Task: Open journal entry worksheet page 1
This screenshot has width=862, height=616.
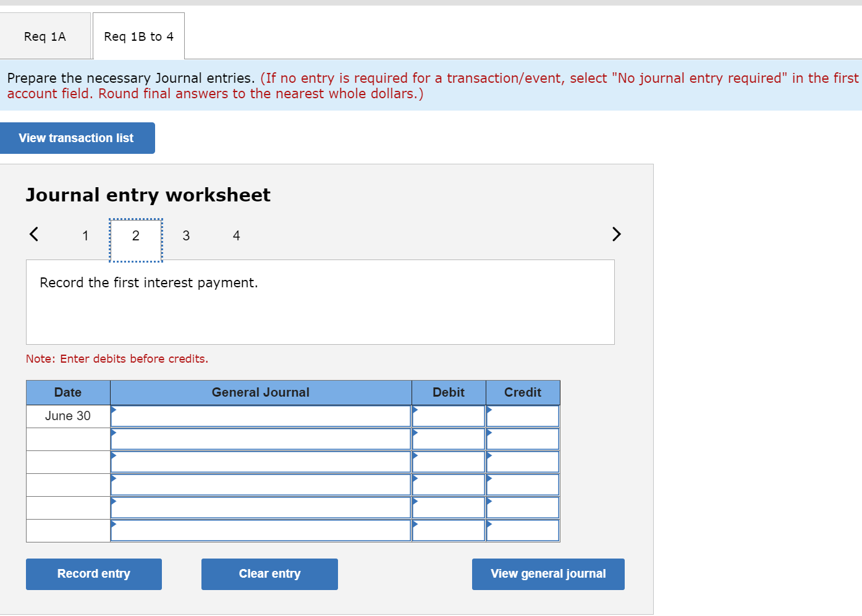Action: [85, 235]
